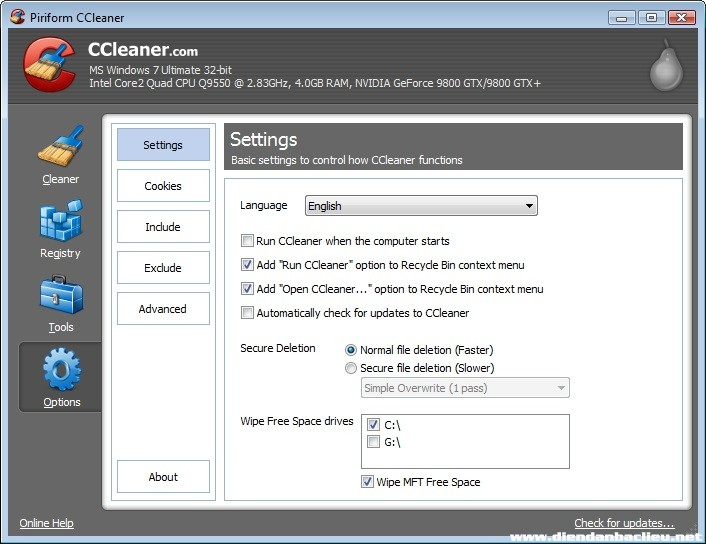The image size is (706, 544).
Task: Click the About button
Action: click(x=163, y=477)
